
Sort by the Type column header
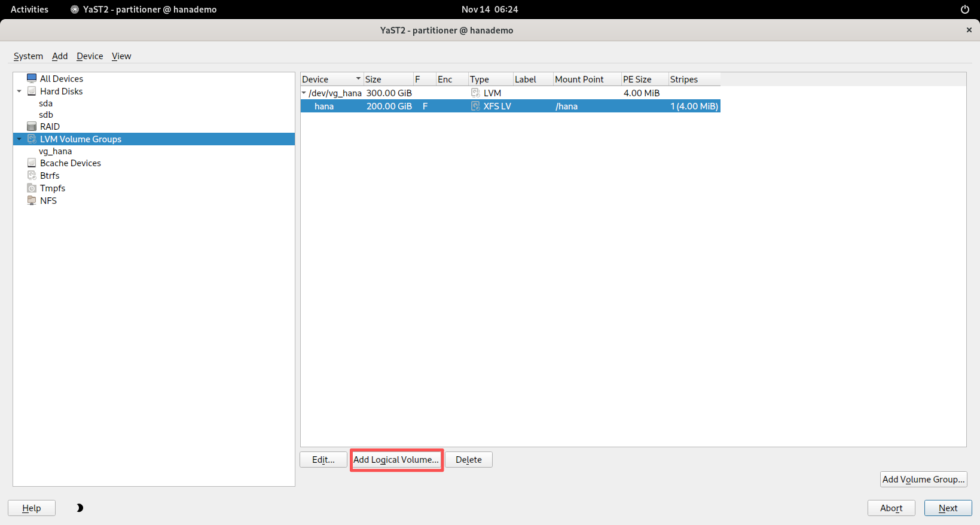(491, 79)
